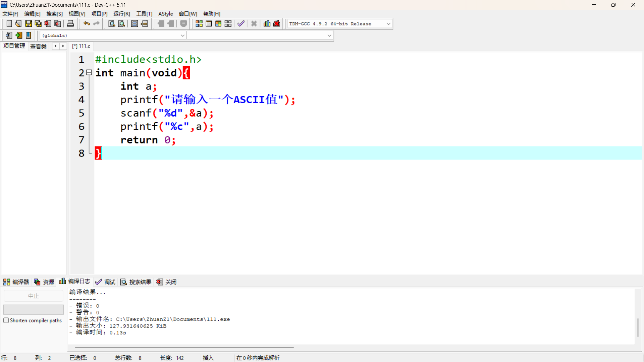Open the AStyle menu

[165, 14]
